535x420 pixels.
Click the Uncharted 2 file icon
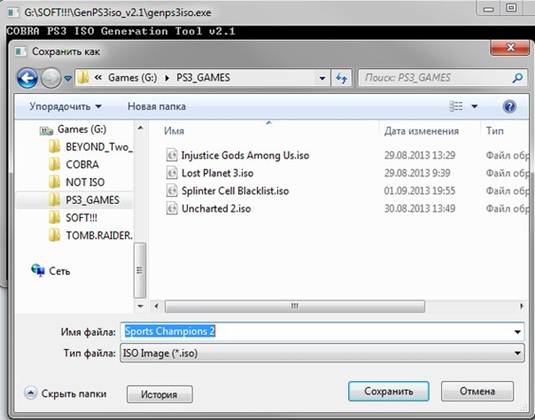(172, 209)
